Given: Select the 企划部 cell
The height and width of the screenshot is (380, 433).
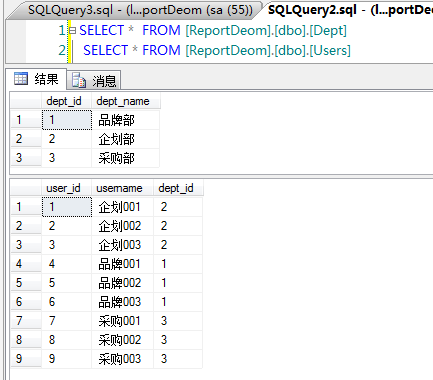Looking at the screenshot, I should (x=126, y=139).
